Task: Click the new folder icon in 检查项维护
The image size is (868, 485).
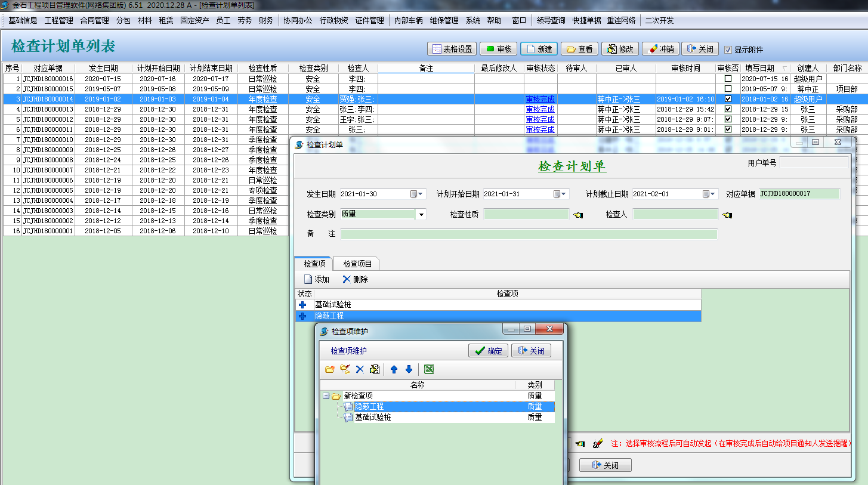Action: point(329,370)
